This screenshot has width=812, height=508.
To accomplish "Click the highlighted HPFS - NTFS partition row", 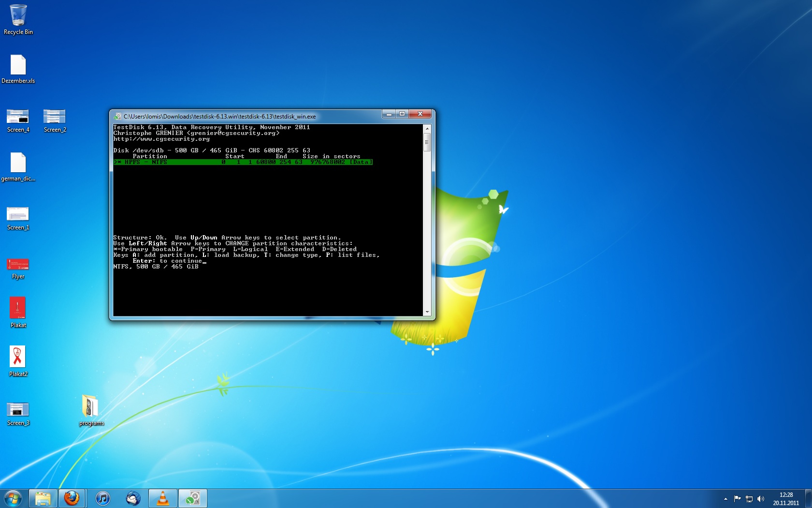I will coord(243,162).
